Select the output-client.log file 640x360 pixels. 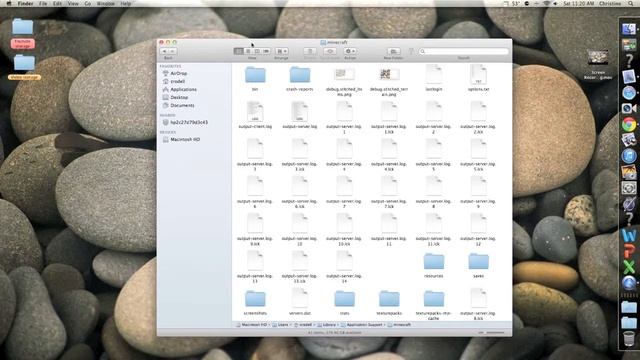(x=255, y=112)
